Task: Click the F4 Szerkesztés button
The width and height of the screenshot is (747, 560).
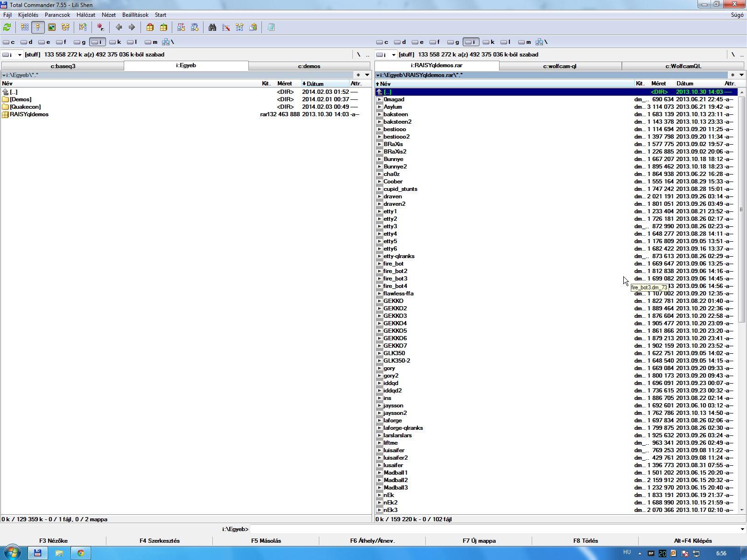Action: (x=160, y=541)
